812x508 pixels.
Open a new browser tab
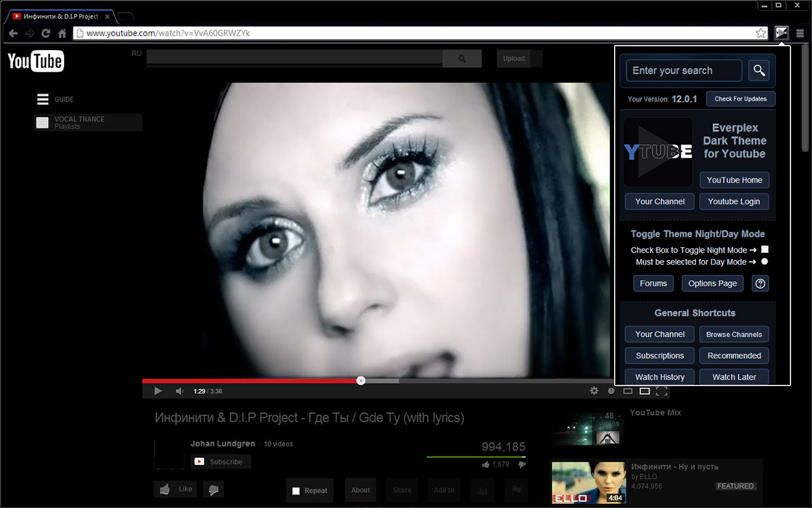[125, 16]
